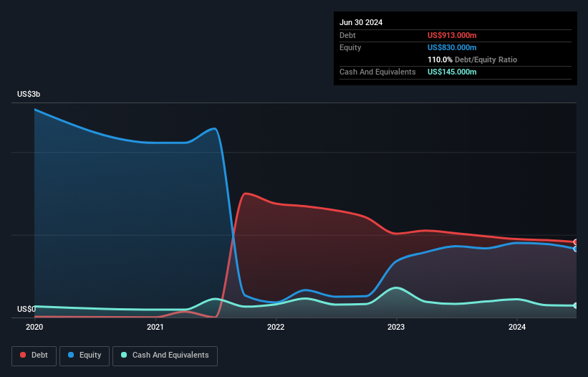588x377 pixels.
Task: Select the red Debt endpoint marker
Action: click(x=576, y=242)
